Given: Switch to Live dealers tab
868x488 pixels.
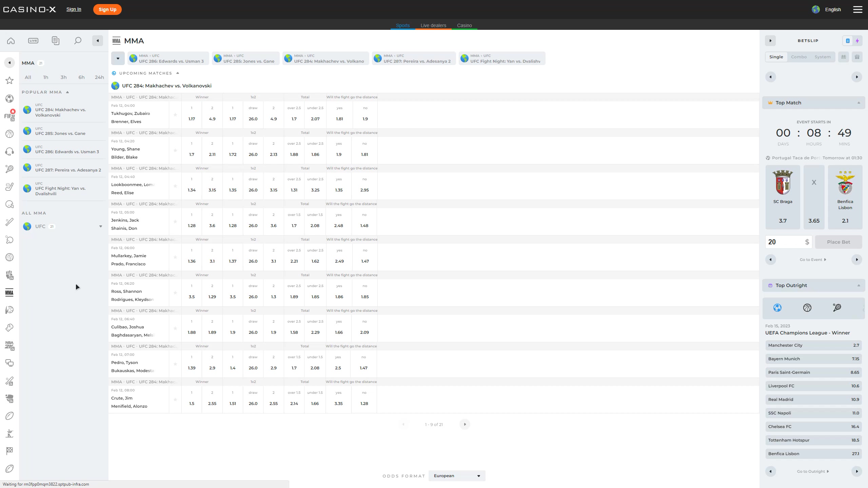Looking at the screenshot, I should 433,25.
